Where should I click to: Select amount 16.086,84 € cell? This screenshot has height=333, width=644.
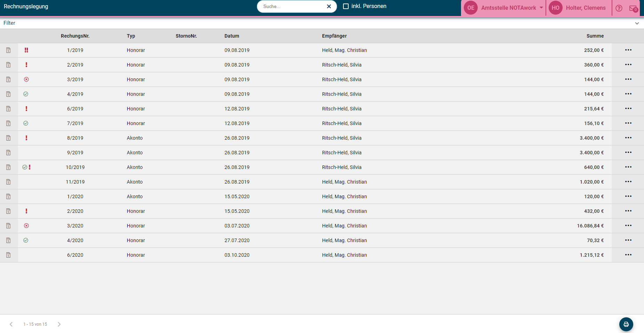point(590,226)
